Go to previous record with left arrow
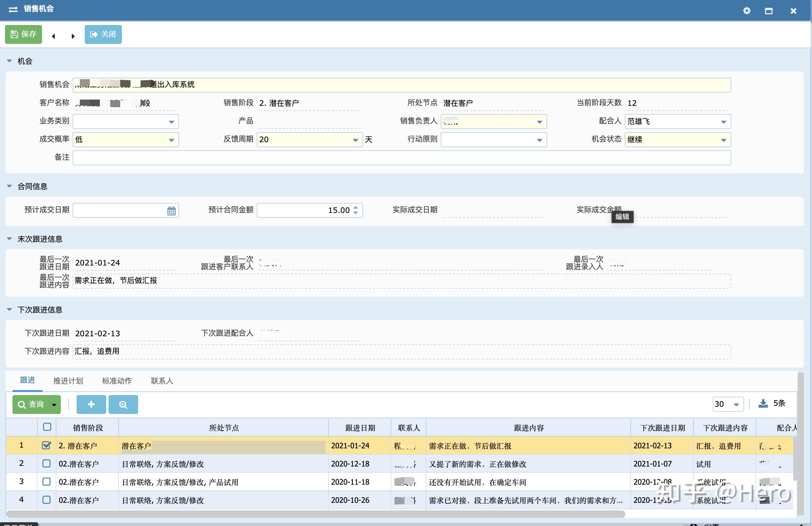The image size is (812, 526). coord(53,36)
